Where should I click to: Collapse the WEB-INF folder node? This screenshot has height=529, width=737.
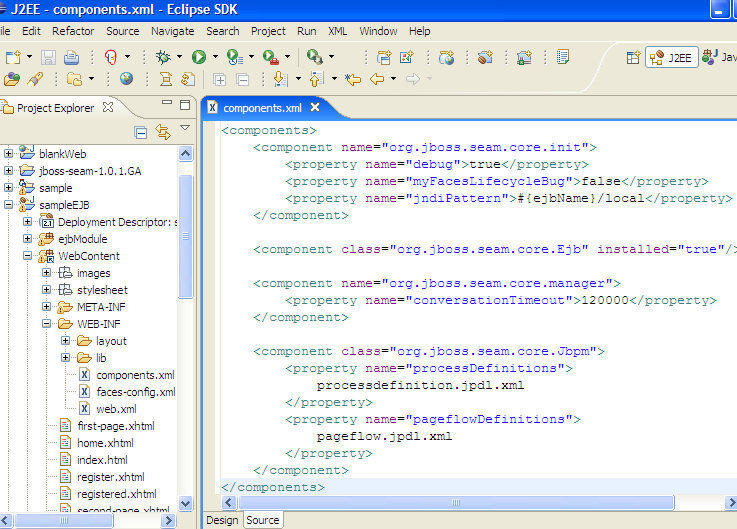coord(46,324)
